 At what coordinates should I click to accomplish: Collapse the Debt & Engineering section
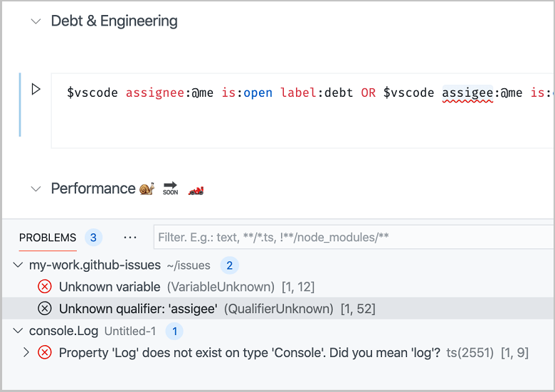click(36, 21)
